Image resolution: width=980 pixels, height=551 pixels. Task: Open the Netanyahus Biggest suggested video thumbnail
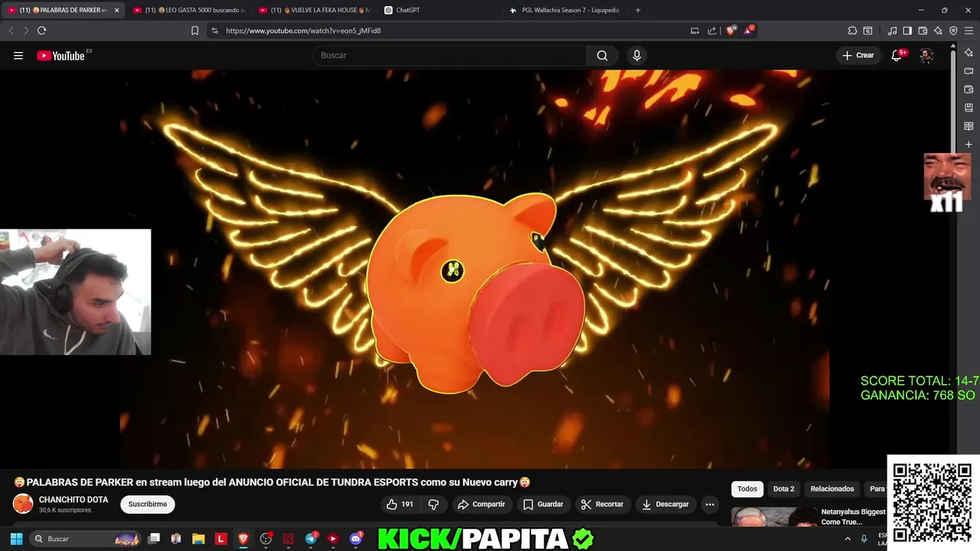coord(773,517)
